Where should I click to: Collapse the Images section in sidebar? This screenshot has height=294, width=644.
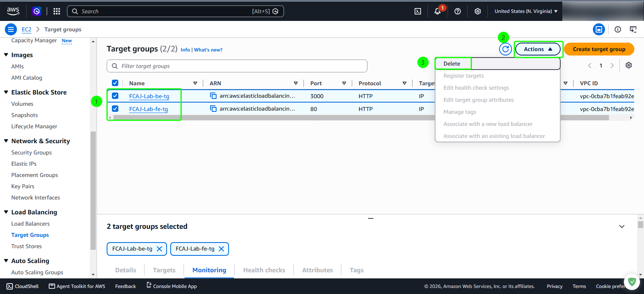coord(6,55)
